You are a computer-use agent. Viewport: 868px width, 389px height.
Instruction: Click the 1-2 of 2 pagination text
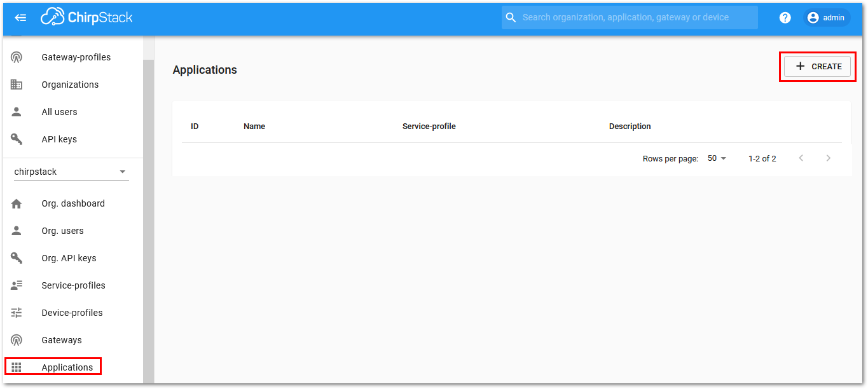[762, 158]
